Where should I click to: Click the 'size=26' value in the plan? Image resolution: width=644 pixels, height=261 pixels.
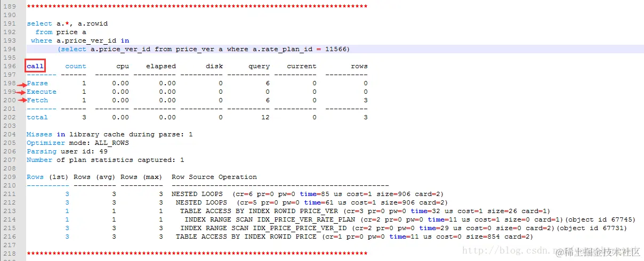(x=502, y=211)
